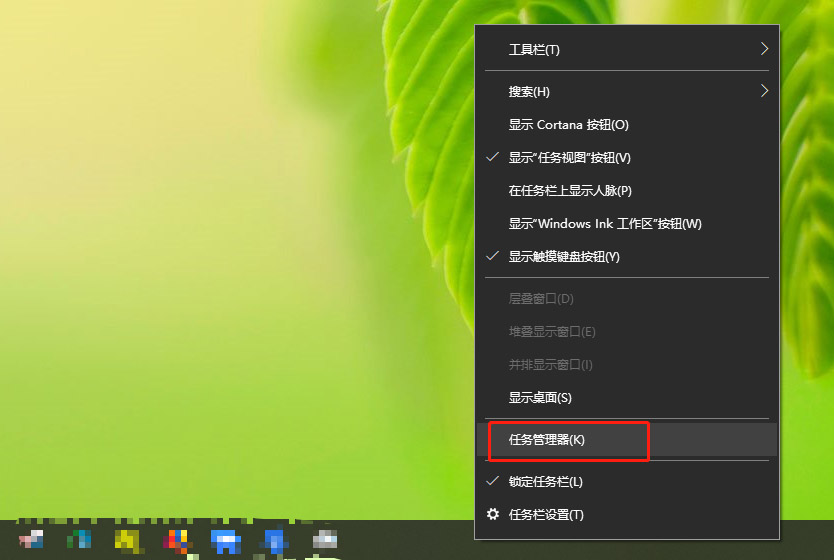Click the light blue icon right of the multicolored one
834x560 pixels.
click(x=226, y=541)
